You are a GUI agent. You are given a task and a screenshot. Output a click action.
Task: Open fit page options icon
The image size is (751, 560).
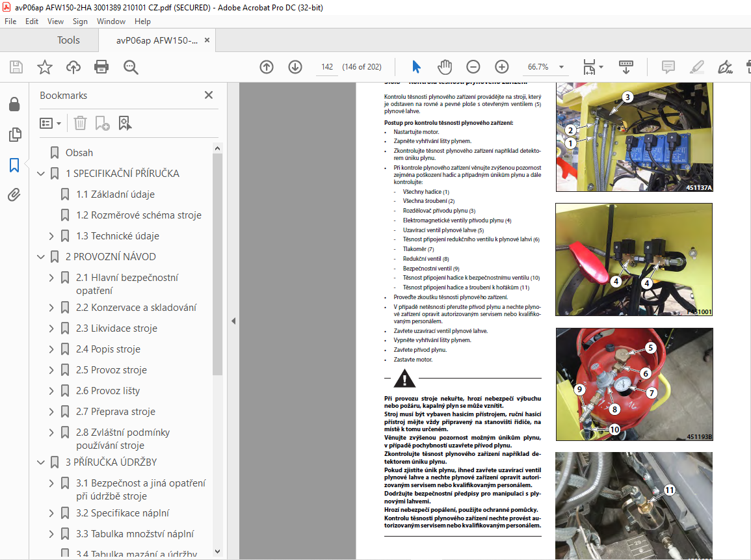pos(592,67)
